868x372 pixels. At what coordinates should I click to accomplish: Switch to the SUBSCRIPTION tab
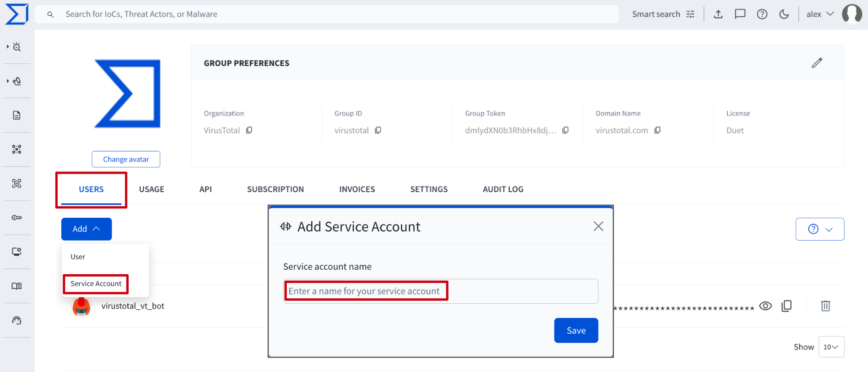[x=276, y=190]
